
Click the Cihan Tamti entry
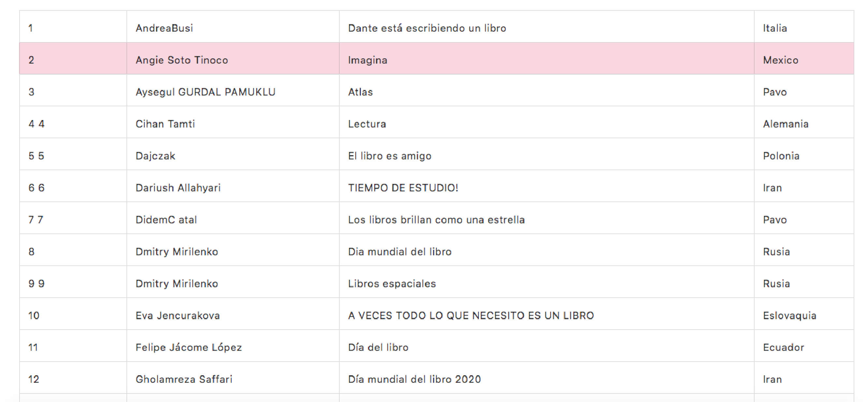(x=165, y=124)
